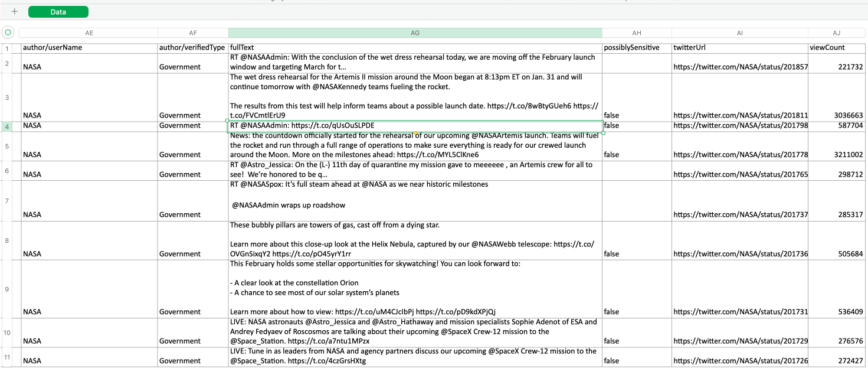This screenshot has height=371, width=868.
Task: Click the fullText header cell
Action: coord(415,48)
